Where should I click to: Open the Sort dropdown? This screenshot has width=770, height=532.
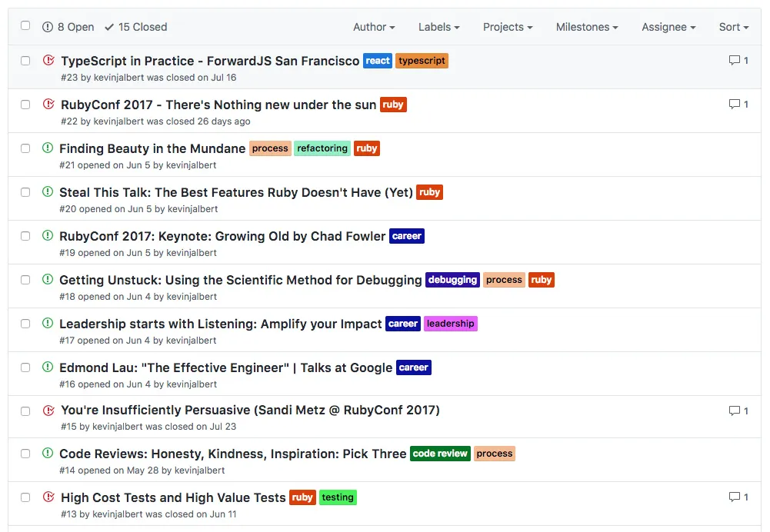coord(734,27)
